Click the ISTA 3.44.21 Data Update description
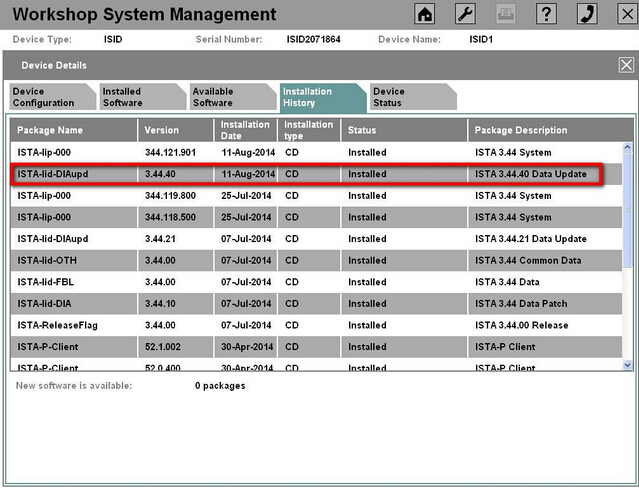 pyautogui.click(x=531, y=239)
